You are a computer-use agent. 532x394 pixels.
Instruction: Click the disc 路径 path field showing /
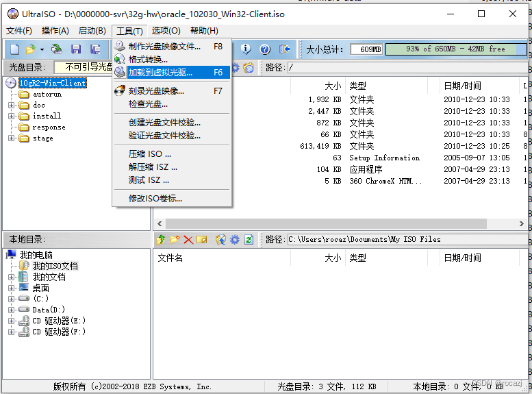point(407,68)
